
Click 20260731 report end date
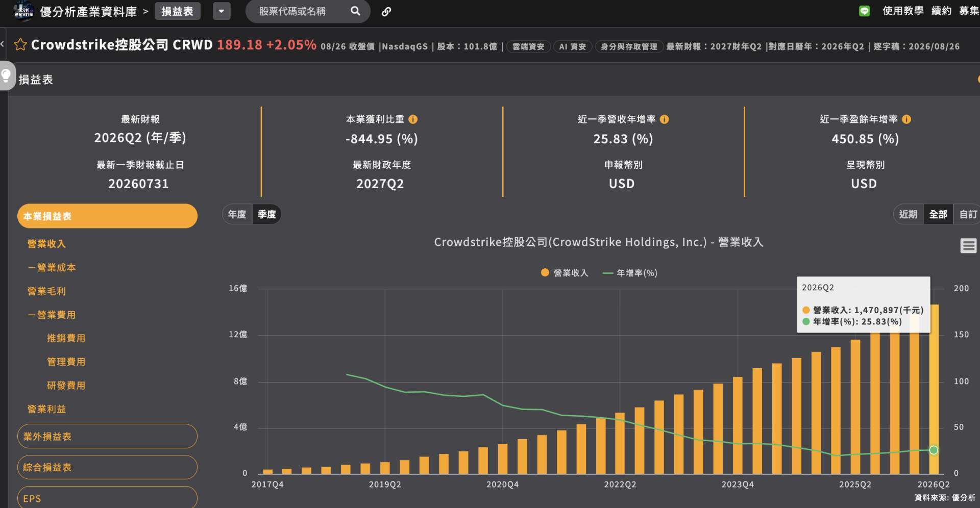(138, 184)
